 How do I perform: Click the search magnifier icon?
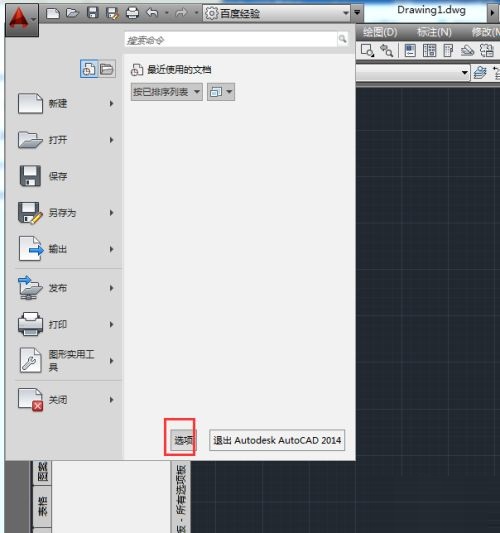click(343, 39)
